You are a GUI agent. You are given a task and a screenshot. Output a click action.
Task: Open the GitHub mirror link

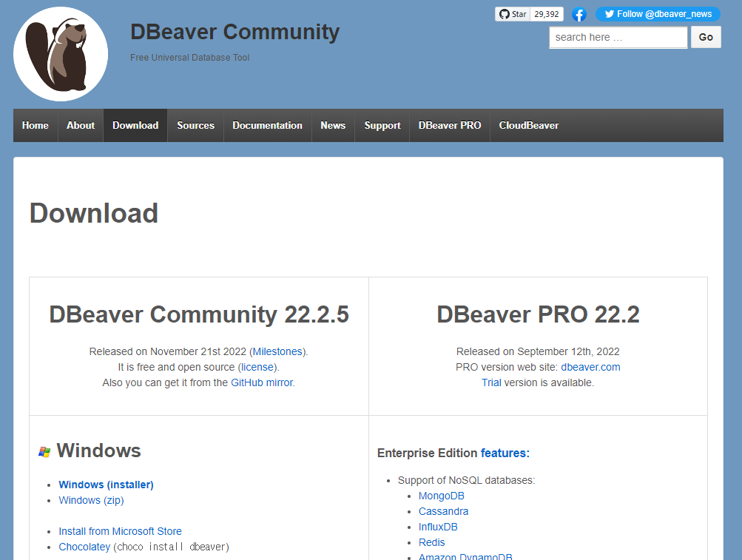pyautogui.click(x=262, y=382)
